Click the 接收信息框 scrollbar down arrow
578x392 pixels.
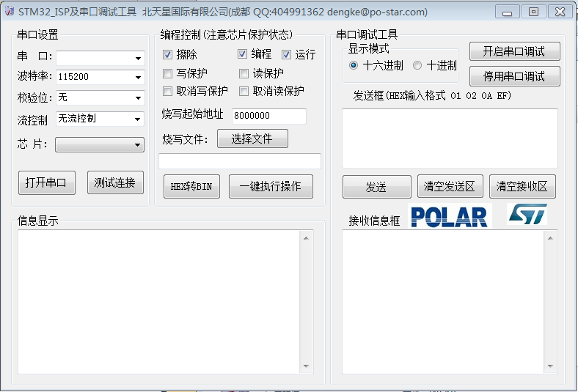click(550, 366)
